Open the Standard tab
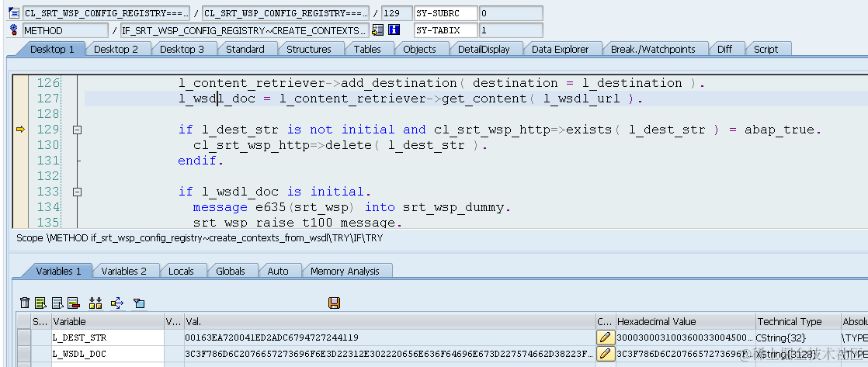Screen dimensions: 868x367 click(245, 49)
